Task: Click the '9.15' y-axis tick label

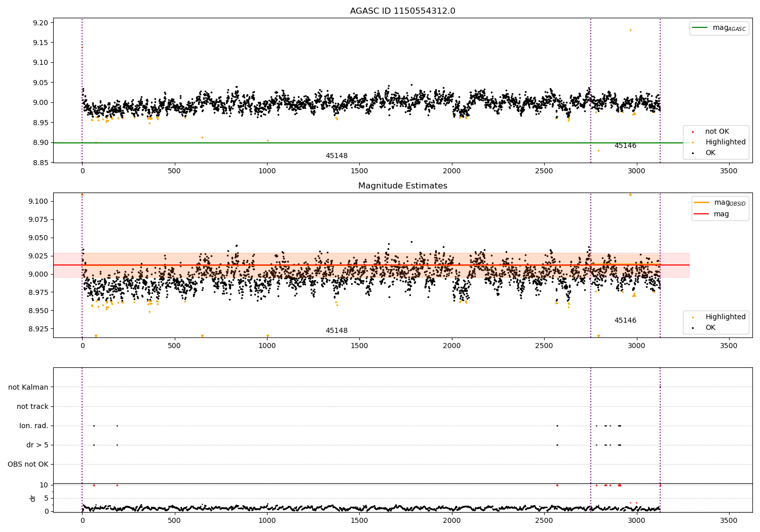Action: (41, 43)
